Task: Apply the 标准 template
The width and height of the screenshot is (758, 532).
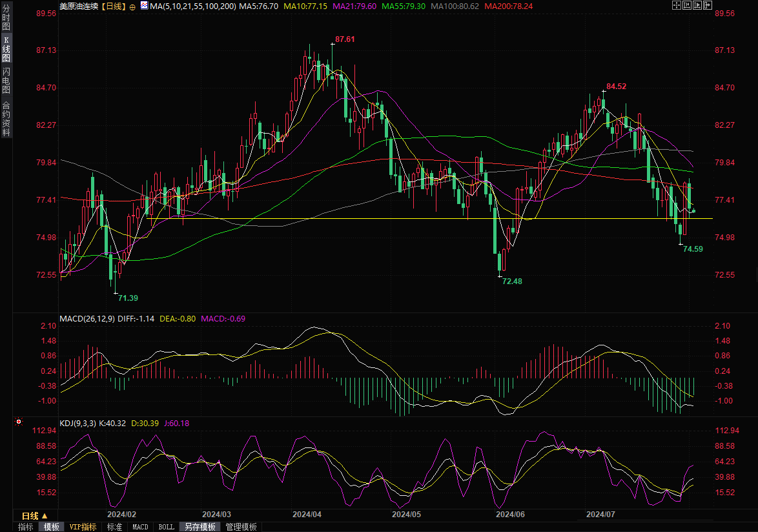Action: tap(114, 527)
